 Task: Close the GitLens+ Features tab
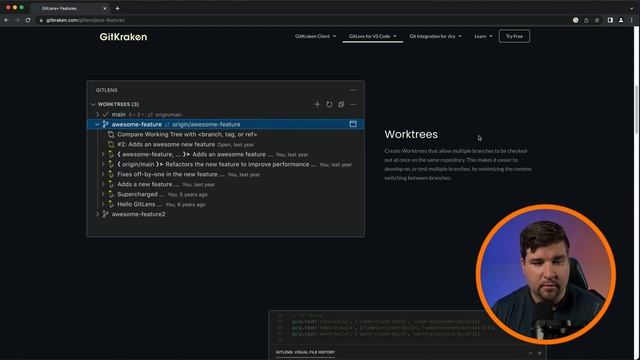pyautogui.click(x=104, y=8)
